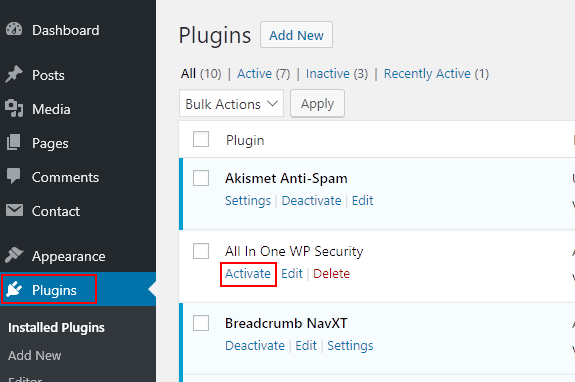Click the Plugins plug icon
This screenshot has width=575, height=382.
click(14, 290)
